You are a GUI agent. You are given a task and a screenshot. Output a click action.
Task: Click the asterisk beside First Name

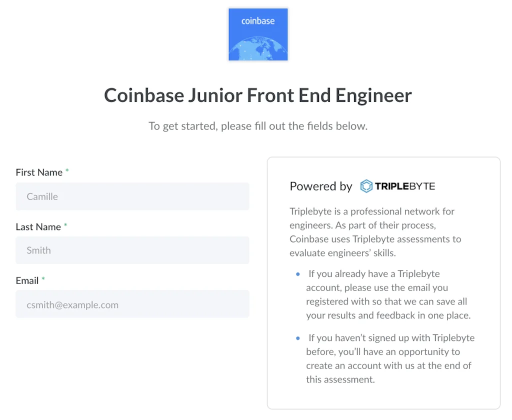(x=67, y=171)
